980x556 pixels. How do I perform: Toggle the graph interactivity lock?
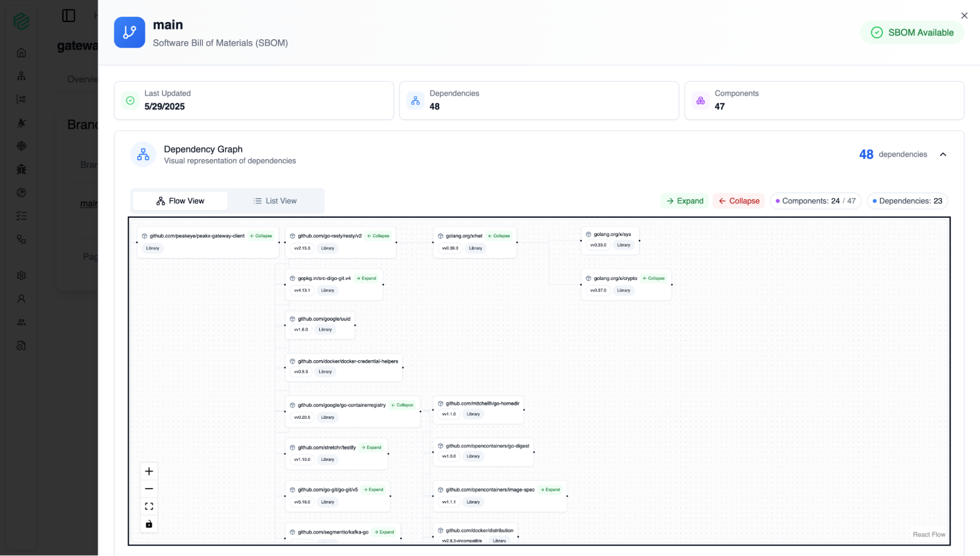(149, 524)
